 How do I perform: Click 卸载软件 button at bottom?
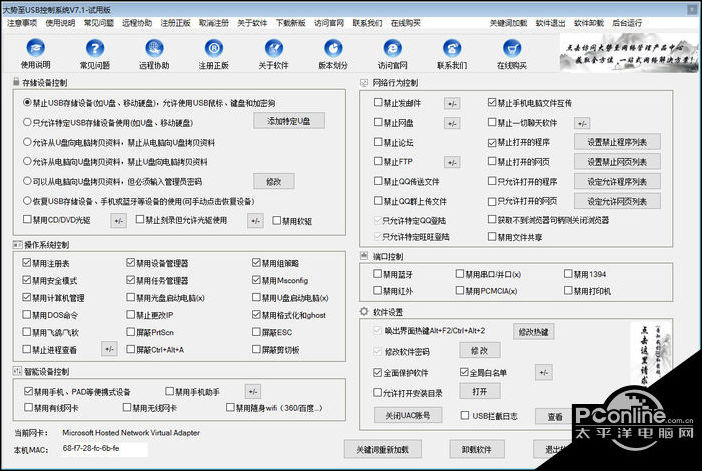[x=477, y=449]
